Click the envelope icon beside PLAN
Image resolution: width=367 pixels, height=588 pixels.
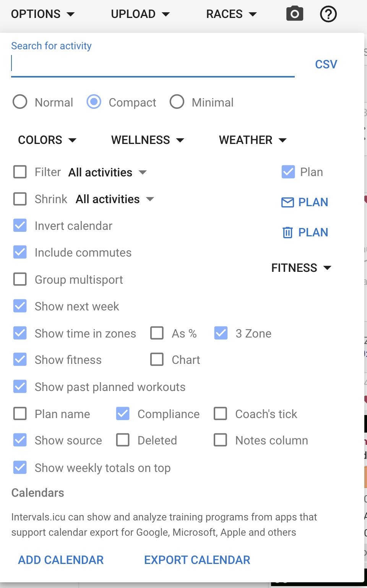coord(287,202)
